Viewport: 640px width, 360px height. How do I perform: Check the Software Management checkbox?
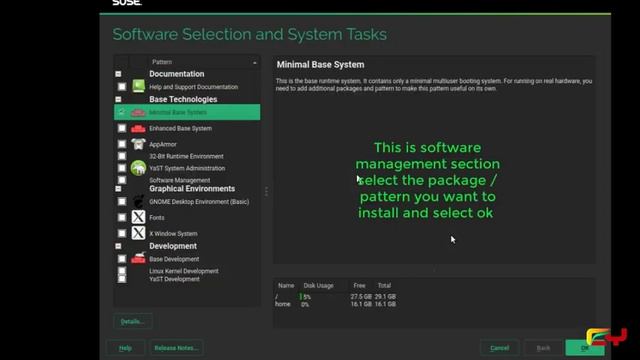point(122,180)
